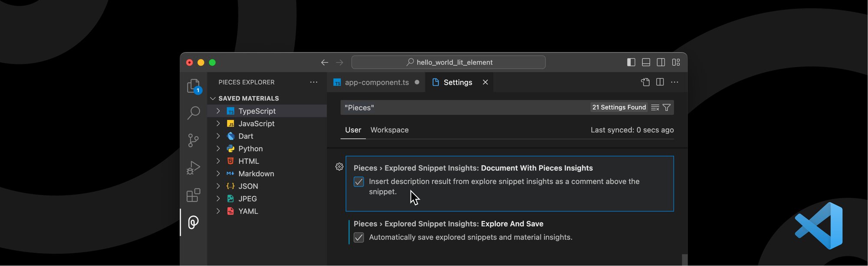Uncheck the Explore And Save checkbox
Image resolution: width=868 pixels, height=266 pixels.
(x=359, y=238)
